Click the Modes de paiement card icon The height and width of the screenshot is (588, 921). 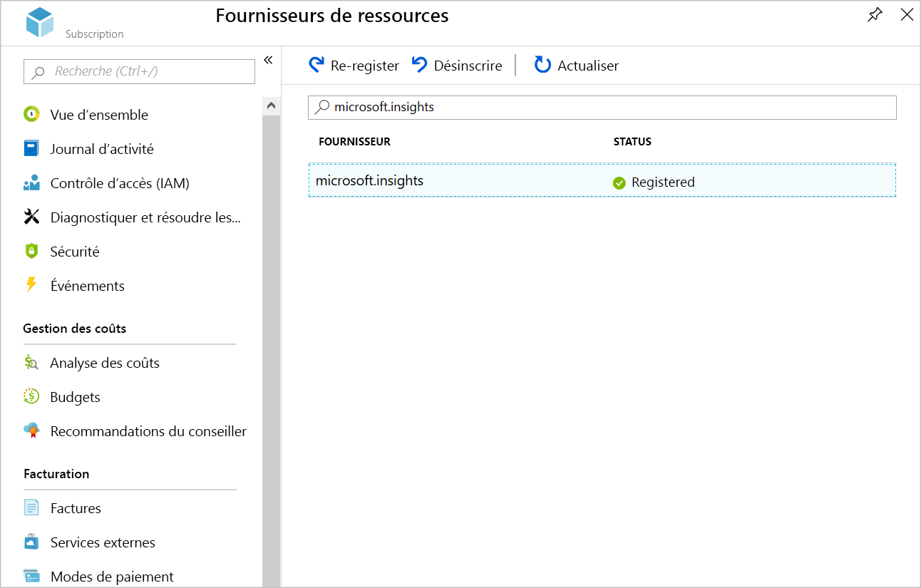point(31,577)
